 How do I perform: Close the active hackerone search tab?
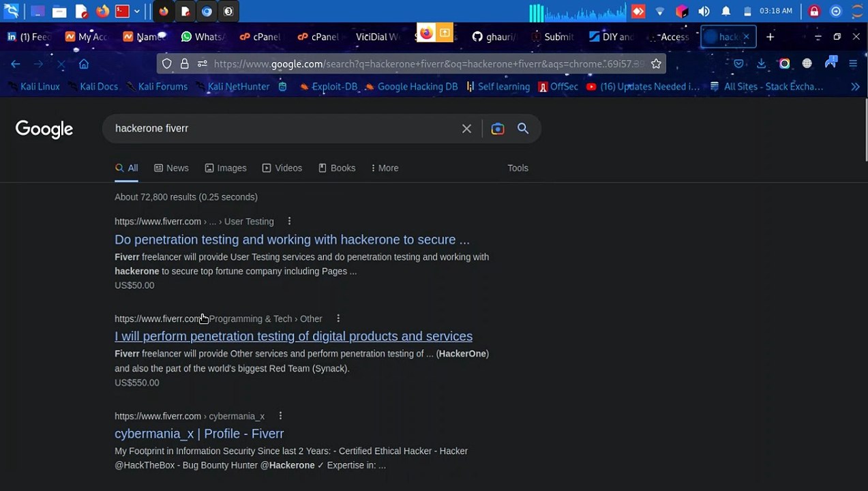[746, 37]
